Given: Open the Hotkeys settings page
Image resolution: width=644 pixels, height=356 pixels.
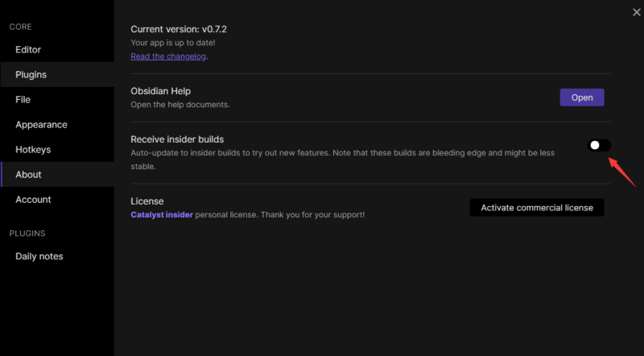Looking at the screenshot, I should (33, 150).
